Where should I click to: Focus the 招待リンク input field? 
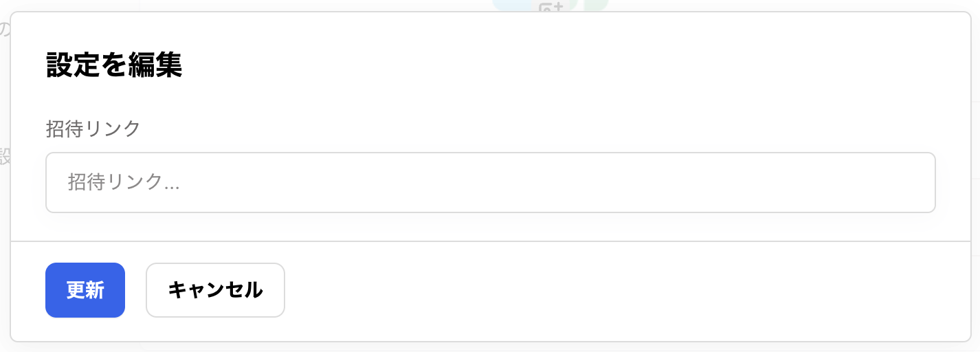tap(490, 182)
